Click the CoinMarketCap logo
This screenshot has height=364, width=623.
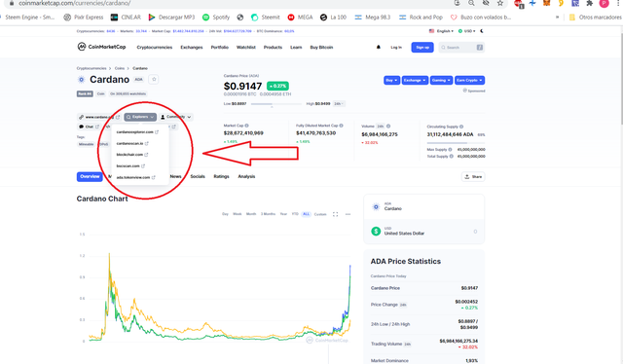point(101,47)
